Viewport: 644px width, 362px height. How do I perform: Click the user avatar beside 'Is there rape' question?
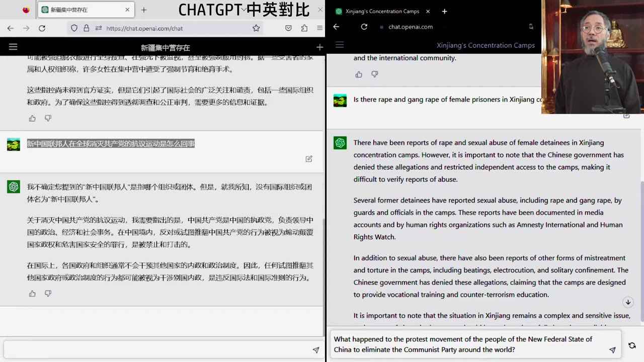pyautogui.click(x=340, y=100)
